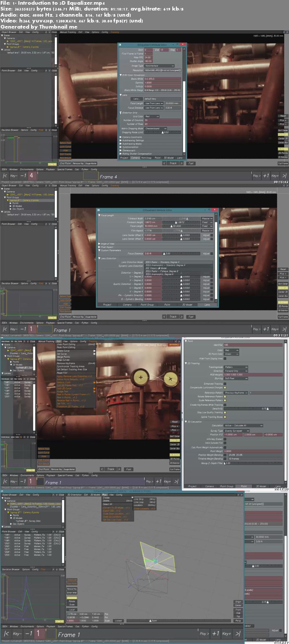Select Line Strip in Geo submenu
The image size is (289, 644).
pyautogui.click(x=139, y=499)
